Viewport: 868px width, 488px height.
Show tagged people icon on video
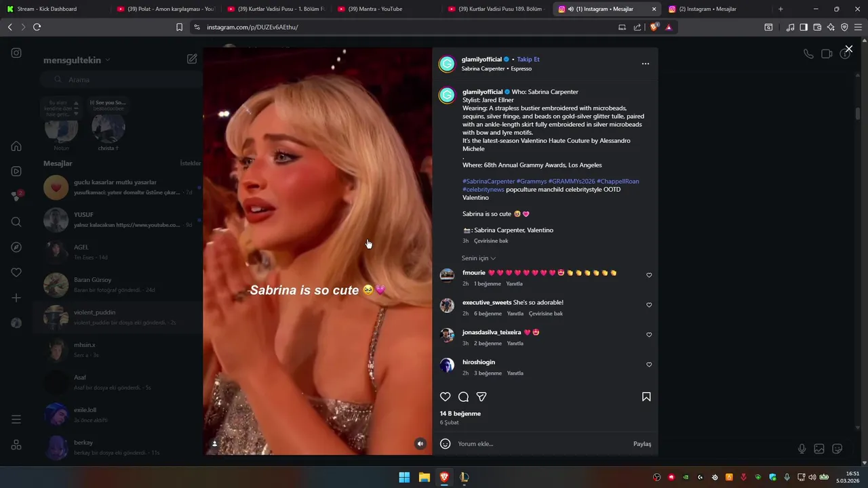click(214, 444)
